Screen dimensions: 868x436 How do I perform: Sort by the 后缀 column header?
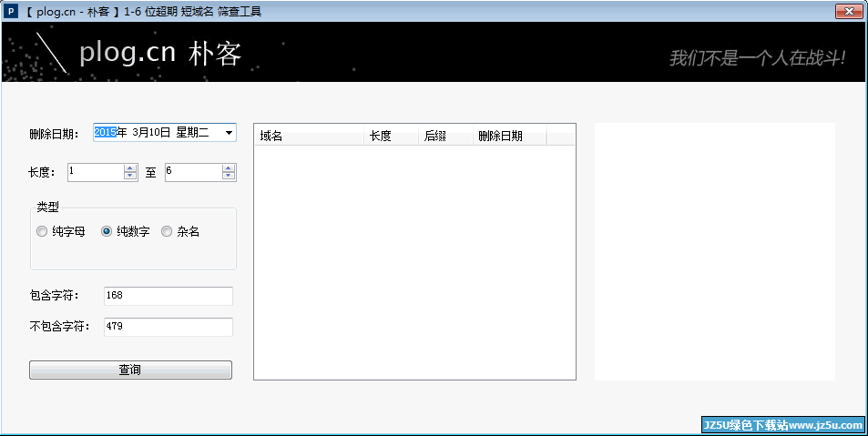click(x=445, y=136)
